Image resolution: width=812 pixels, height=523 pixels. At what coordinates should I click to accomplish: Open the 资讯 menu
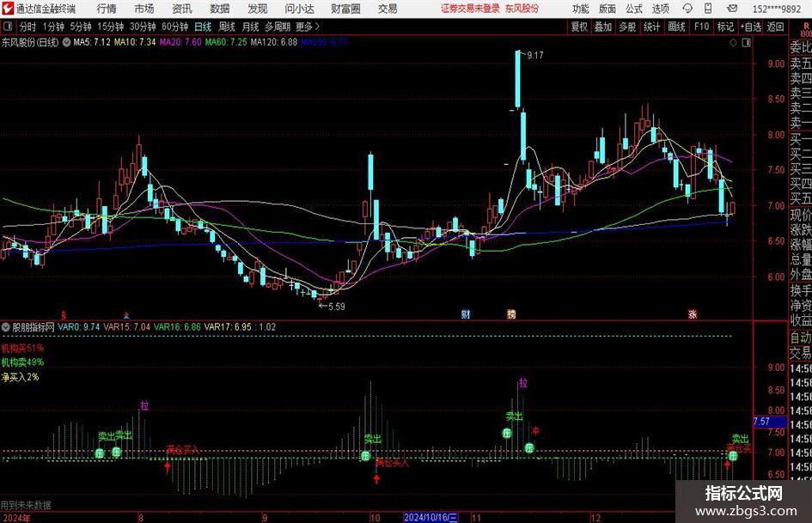(x=182, y=9)
